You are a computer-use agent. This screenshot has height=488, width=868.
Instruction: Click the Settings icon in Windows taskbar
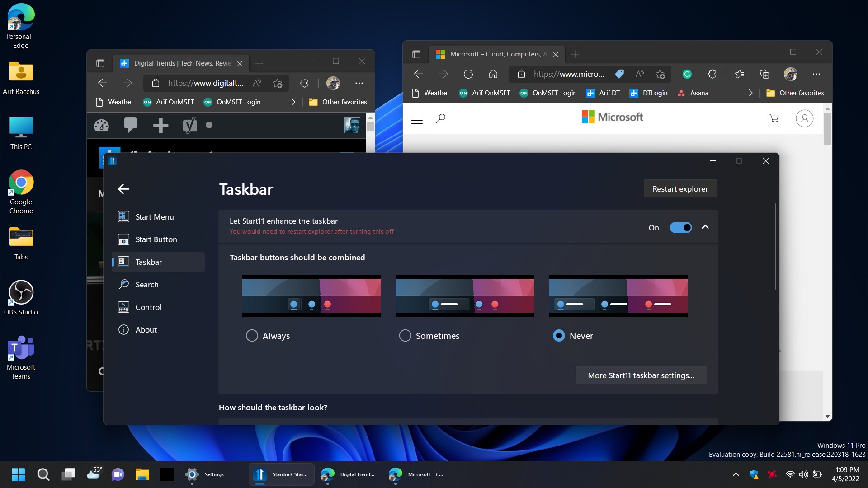pyautogui.click(x=191, y=474)
